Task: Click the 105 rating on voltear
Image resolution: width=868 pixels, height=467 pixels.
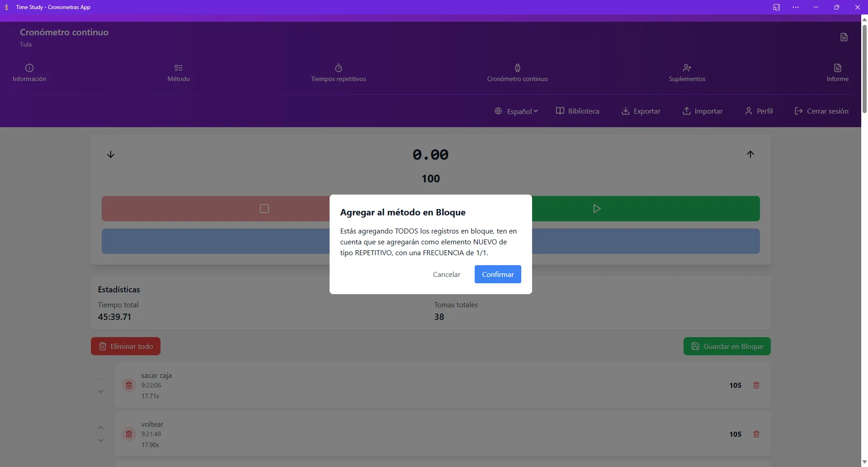Action: 735,434
